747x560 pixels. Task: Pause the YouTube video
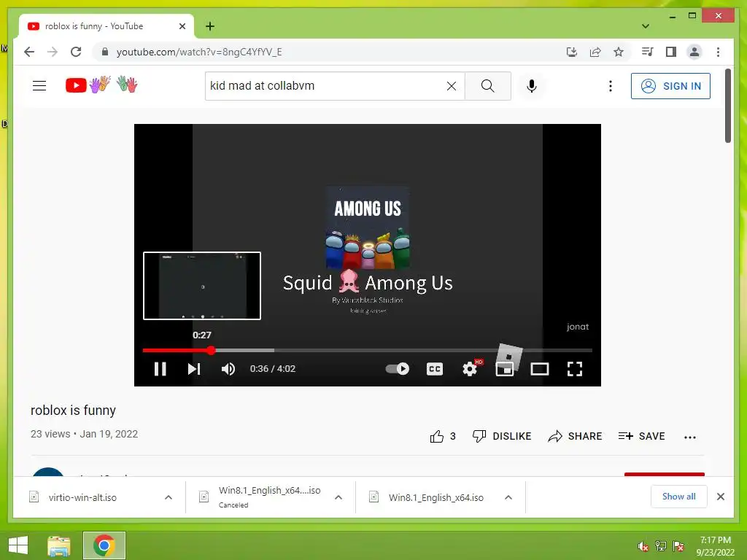tap(160, 369)
